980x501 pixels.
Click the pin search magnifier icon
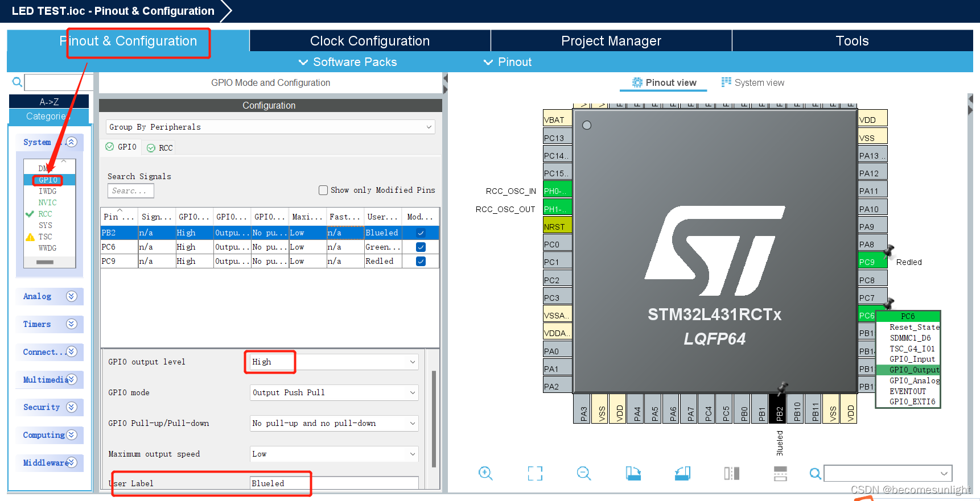click(x=815, y=473)
